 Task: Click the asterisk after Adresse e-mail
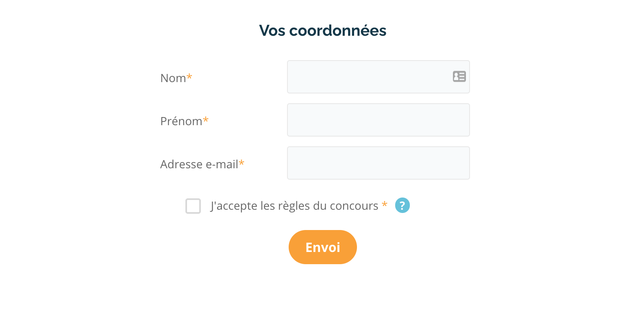pyautogui.click(x=241, y=163)
